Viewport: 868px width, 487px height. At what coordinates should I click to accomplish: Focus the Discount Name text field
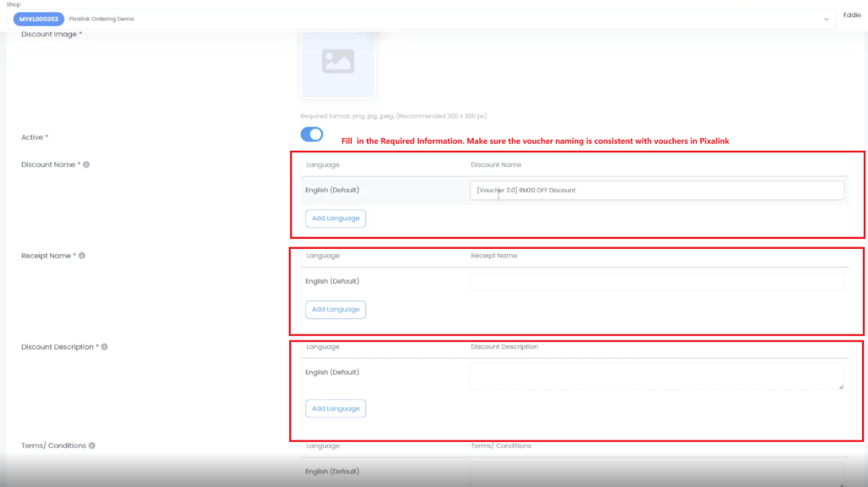tap(657, 191)
